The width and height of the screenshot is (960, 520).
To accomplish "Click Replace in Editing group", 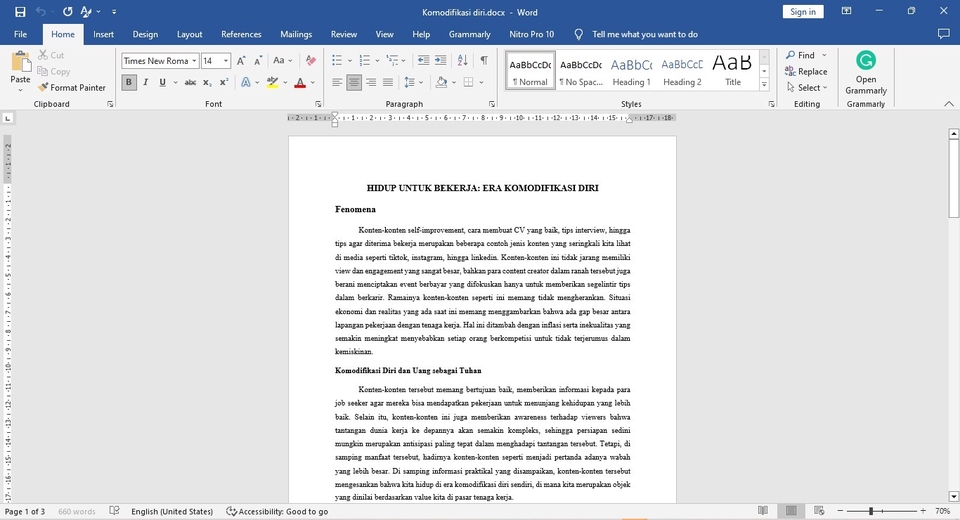I will pos(806,72).
